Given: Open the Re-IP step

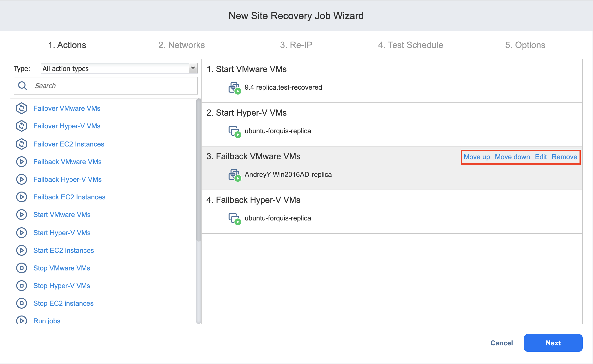Looking at the screenshot, I should tap(296, 45).
